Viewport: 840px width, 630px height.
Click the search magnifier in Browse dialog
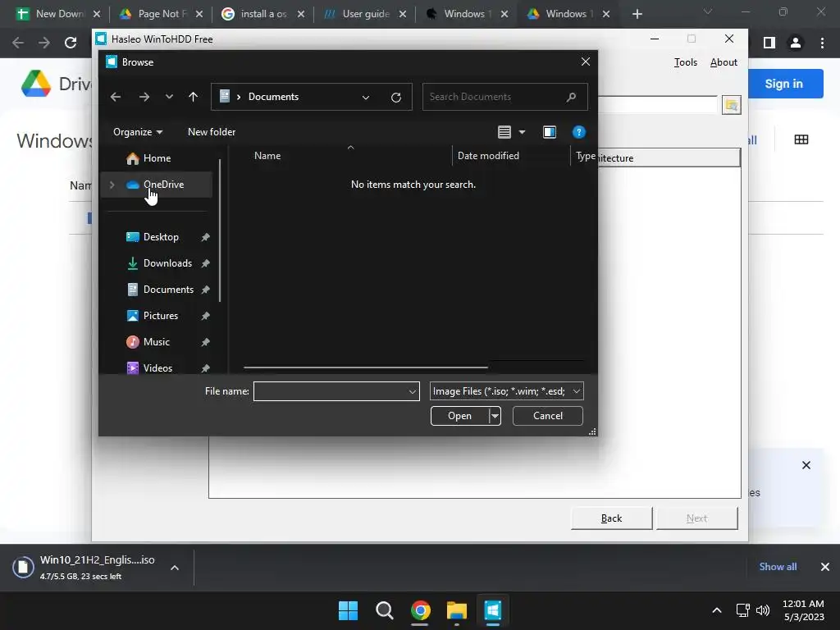(x=571, y=97)
